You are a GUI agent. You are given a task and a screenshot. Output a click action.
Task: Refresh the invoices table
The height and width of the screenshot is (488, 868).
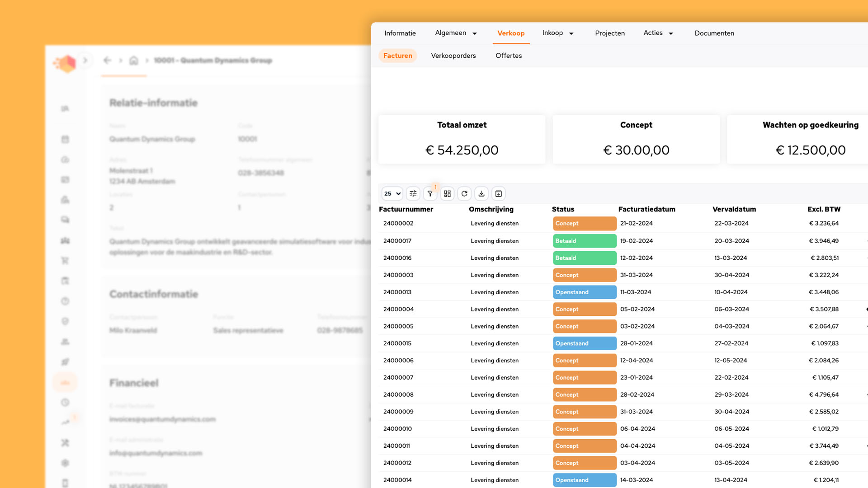click(464, 193)
